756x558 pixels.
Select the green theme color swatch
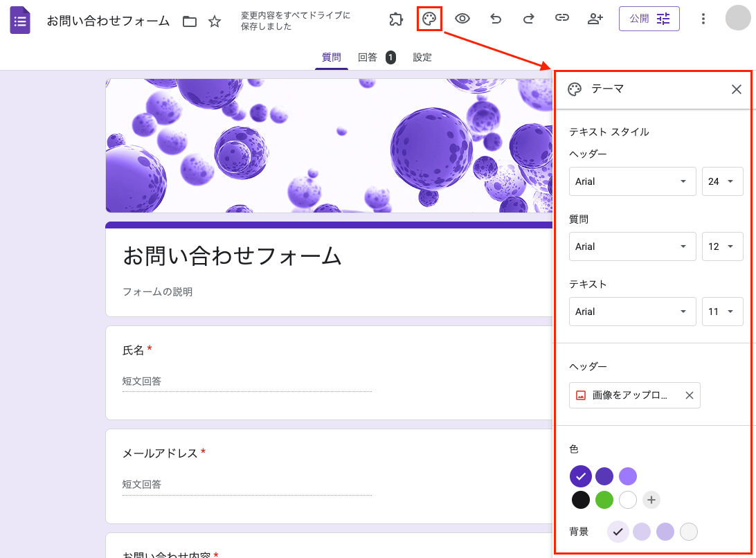pyautogui.click(x=604, y=500)
